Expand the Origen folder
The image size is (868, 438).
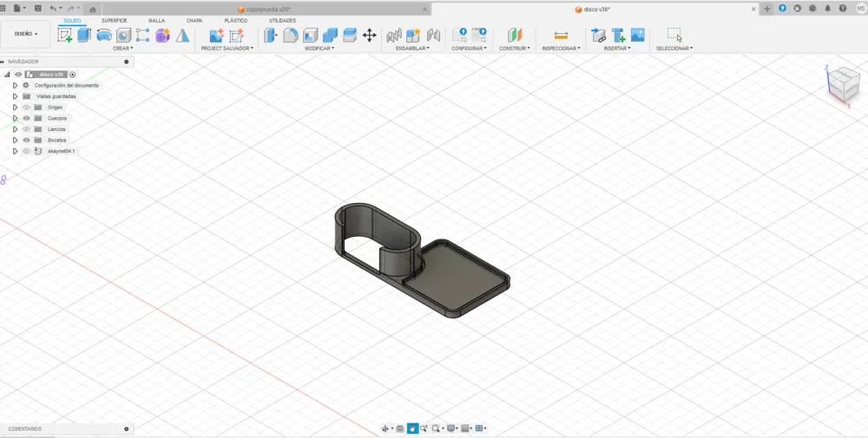tap(16, 108)
